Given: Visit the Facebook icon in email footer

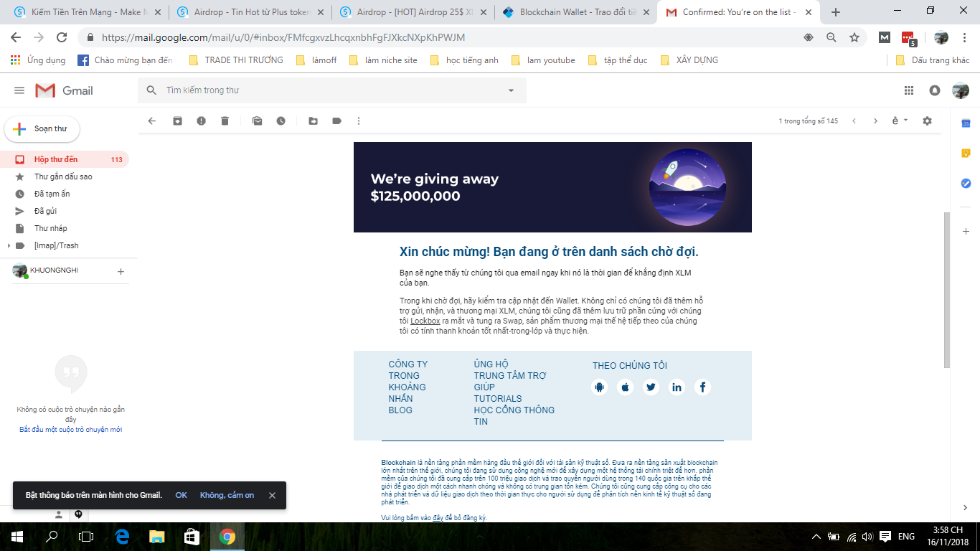Looking at the screenshot, I should [x=702, y=387].
